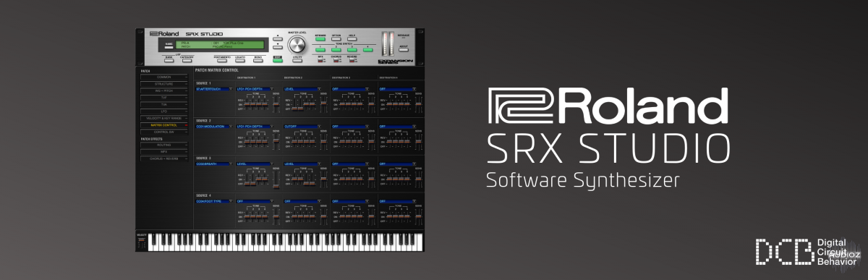Open Source 4 CC04:FOOT TYPE dropdown

click(x=214, y=202)
